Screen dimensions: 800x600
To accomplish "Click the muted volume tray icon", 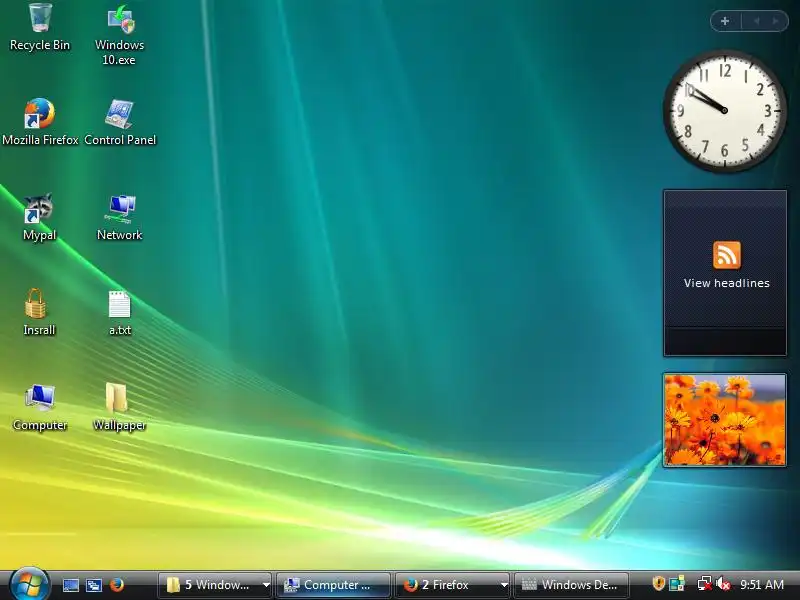I will (x=723, y=583).
